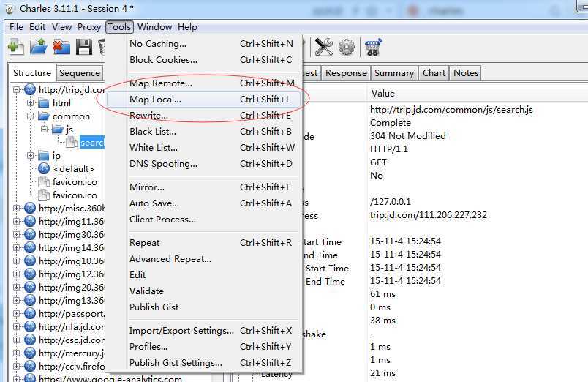Viewport: 588px width, 382px height.
Task: Choose Block Cookies... menu entry
Action: (204, 60)
